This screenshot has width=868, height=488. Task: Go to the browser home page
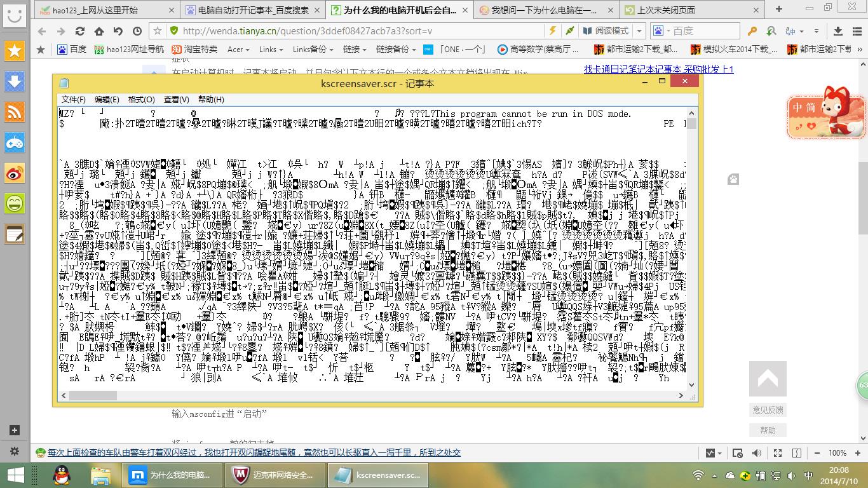(x=99, y=30)
